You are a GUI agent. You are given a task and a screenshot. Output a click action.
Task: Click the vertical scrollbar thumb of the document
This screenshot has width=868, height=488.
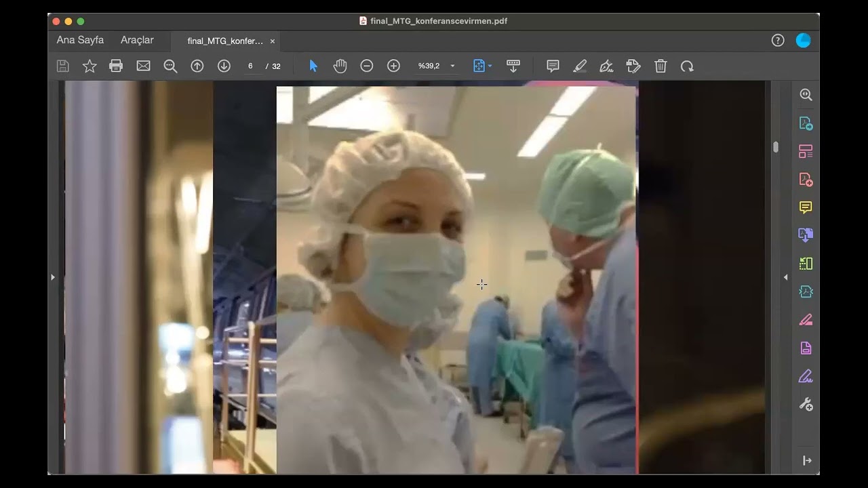(x=776, y=147)
